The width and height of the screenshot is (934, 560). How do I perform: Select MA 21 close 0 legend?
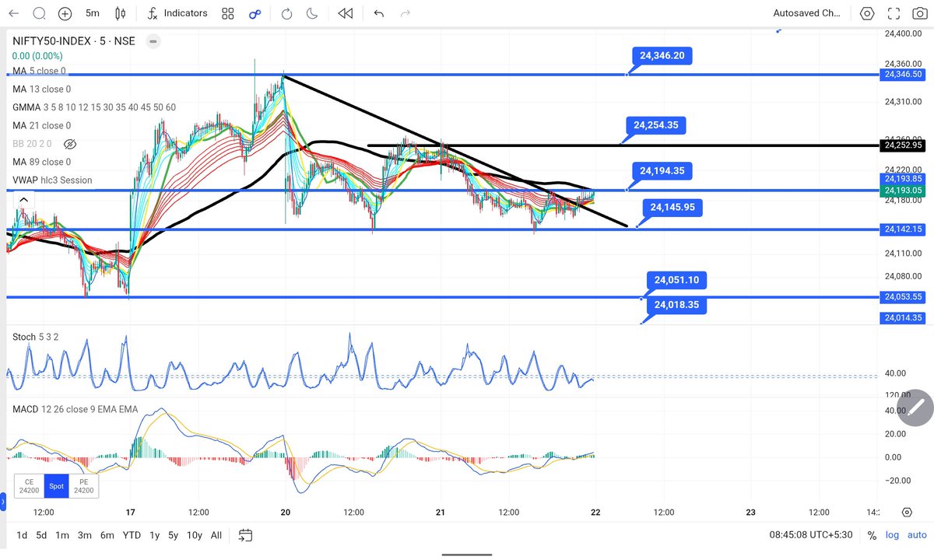click(x=41, y=125)
